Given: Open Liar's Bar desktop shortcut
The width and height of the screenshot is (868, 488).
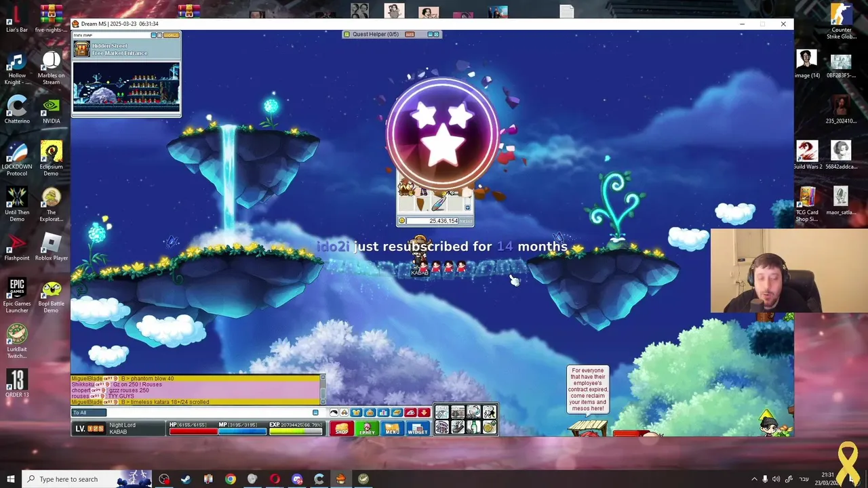Looking at the screenshot, I should coord(17,19).
